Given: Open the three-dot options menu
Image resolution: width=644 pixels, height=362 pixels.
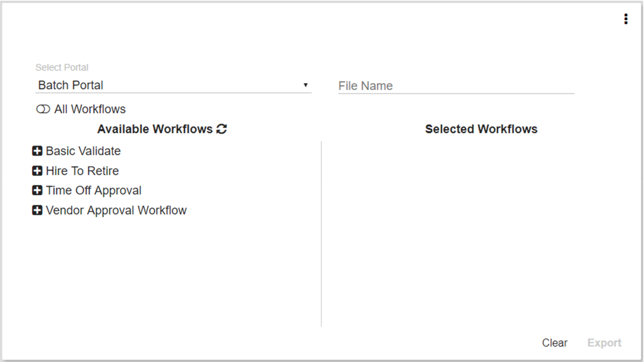Looking at the screenshot, I should [x=625, y=19].
